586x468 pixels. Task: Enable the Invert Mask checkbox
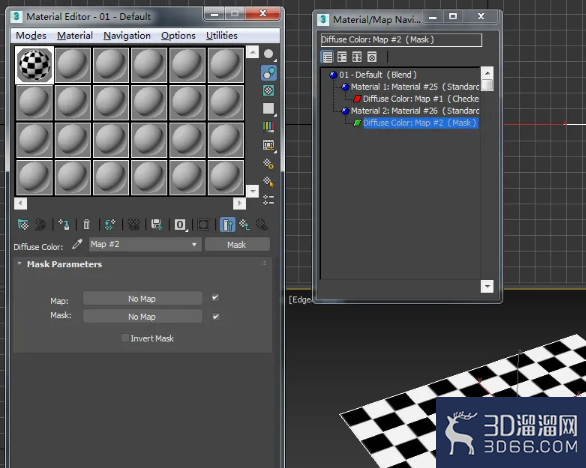tap(125, 338)
